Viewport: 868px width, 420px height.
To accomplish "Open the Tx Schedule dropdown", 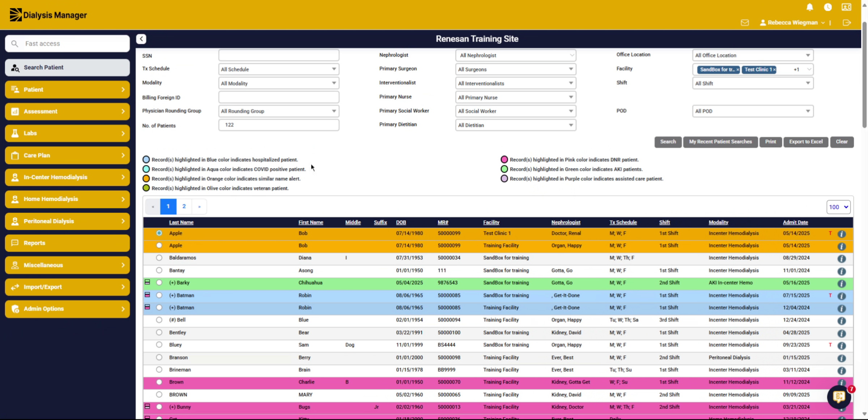I will click(278, 69).
